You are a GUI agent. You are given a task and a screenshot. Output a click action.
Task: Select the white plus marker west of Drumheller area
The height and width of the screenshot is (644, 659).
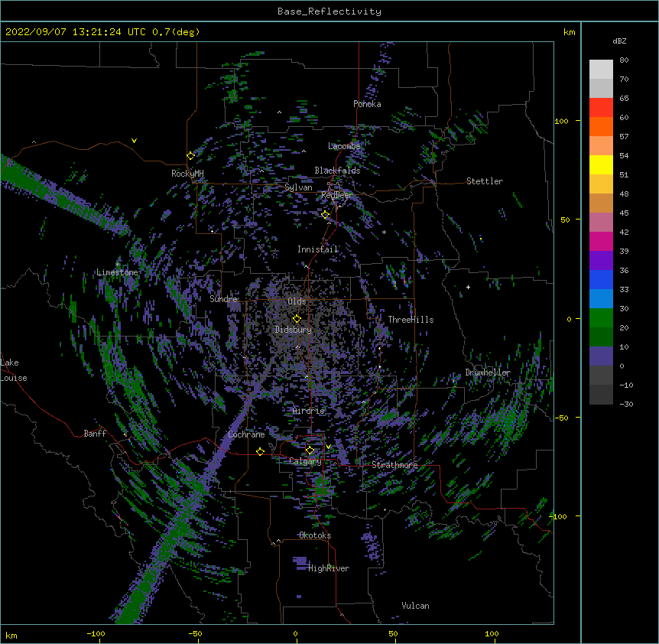[468, 287]
